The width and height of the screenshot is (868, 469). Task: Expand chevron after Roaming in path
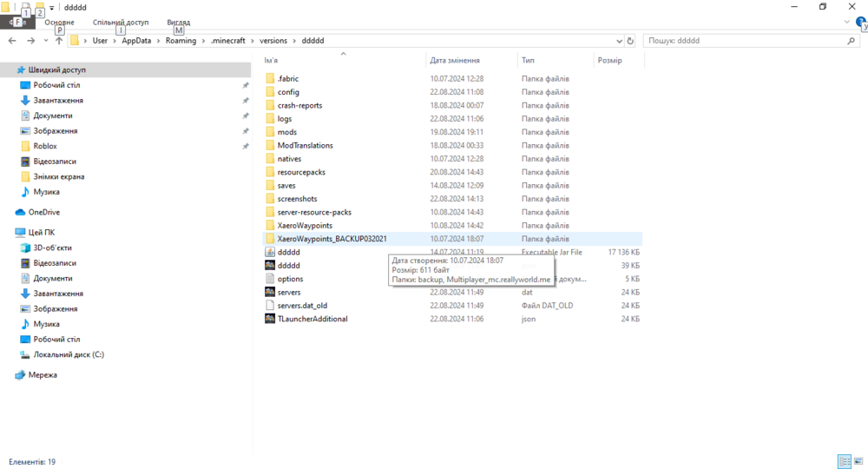pos(203,41)
